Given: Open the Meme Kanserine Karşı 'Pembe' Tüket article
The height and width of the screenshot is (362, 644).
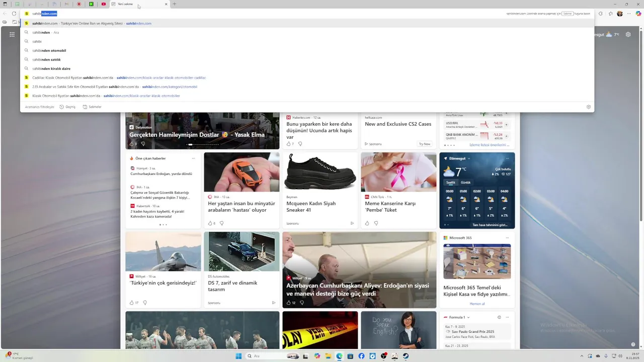Looking at the screenshot, I should coord(390,207).
